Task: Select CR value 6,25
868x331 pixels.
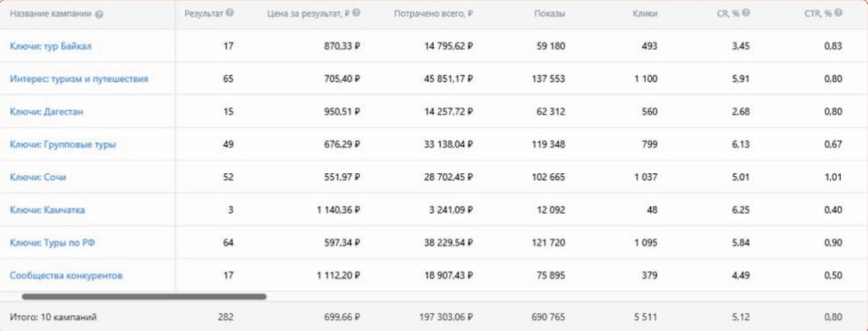Action: pyautogui.click(x=741, y=210)
